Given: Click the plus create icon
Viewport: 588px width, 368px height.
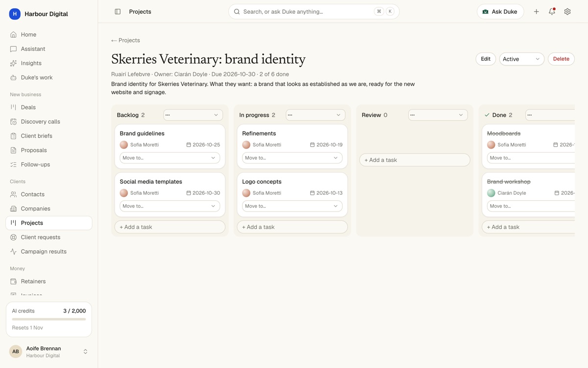Looking at the screenshot, I should coord(537,12).
